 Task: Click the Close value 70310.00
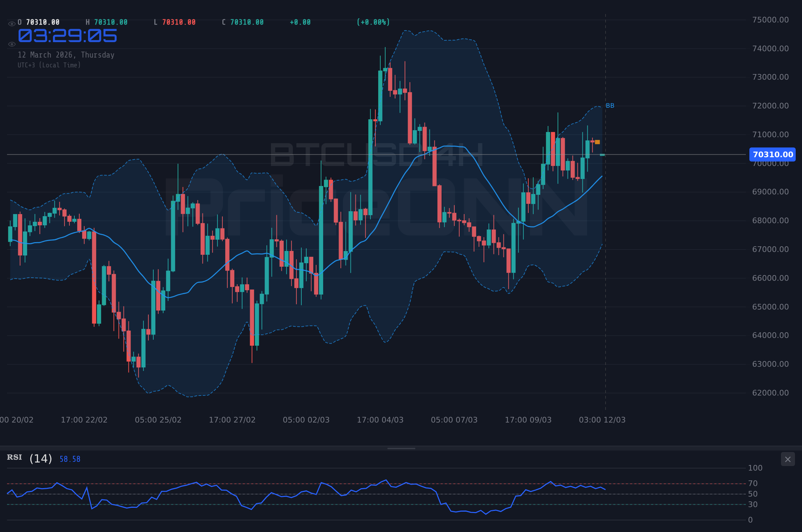point(247,22)
